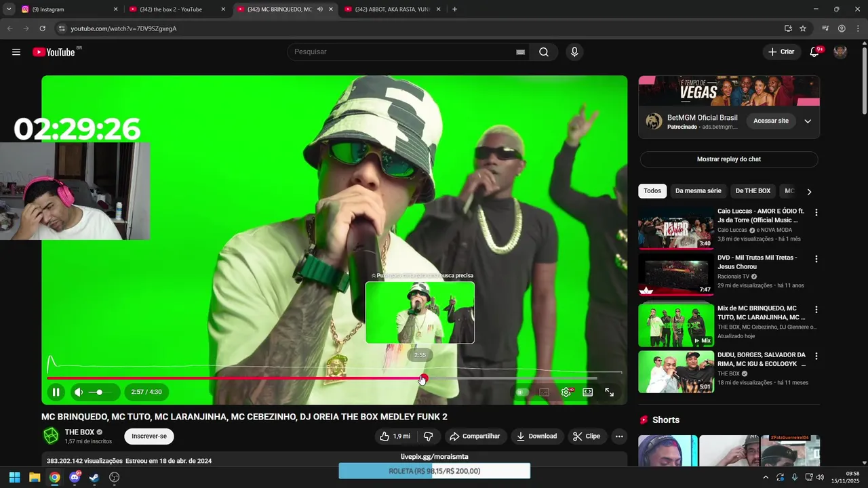Go back in browser history
This screenshot has width=868, height=488.
coord(9,28)
